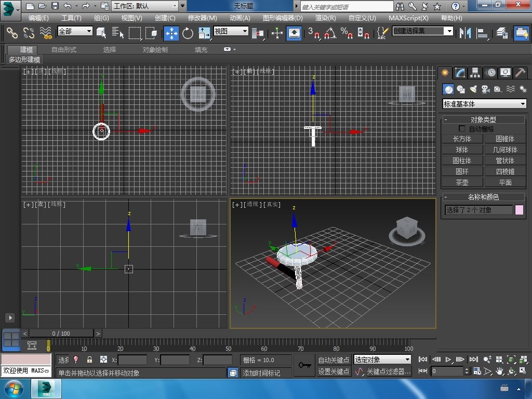Click search keyword input field
The height and width of the screenshot is (399, 532).
347,6
